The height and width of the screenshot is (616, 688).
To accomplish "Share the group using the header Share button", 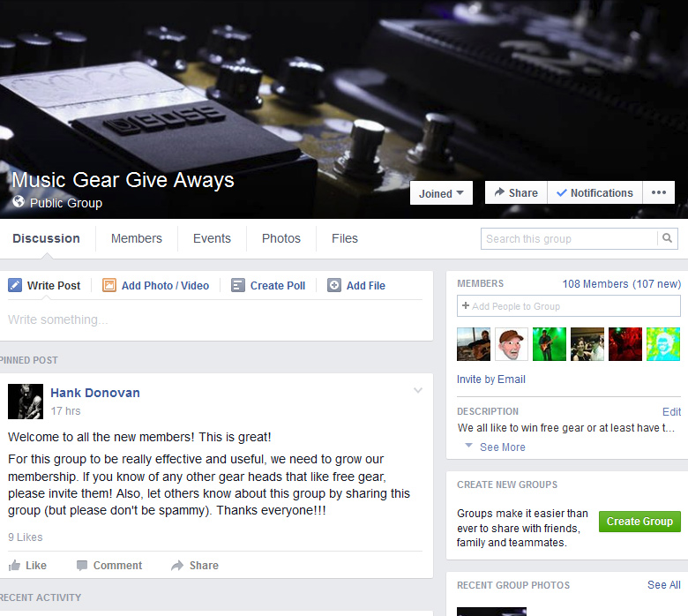I will (x=516, y=192).
